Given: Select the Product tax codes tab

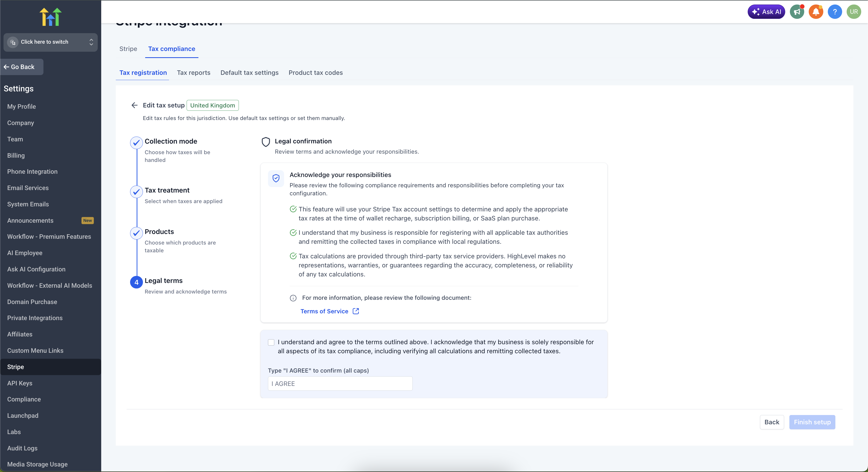Looking at the screenshot, I should tap(315, 73).
